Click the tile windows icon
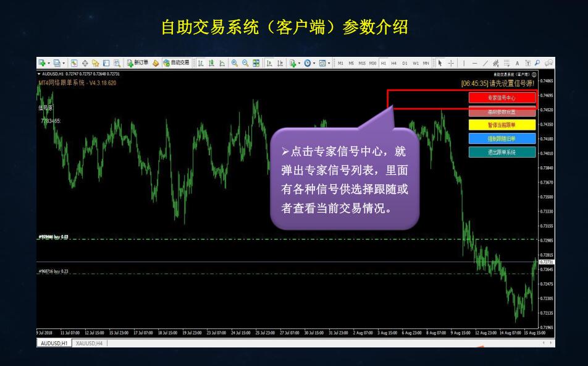The image size is (588, 366). pos(256,62)
